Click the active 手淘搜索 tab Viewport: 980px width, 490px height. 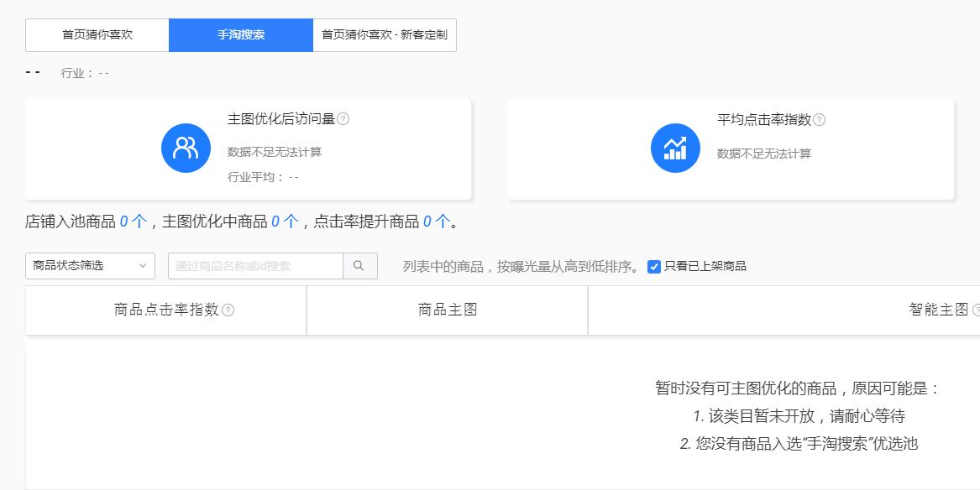click(240, 34)
